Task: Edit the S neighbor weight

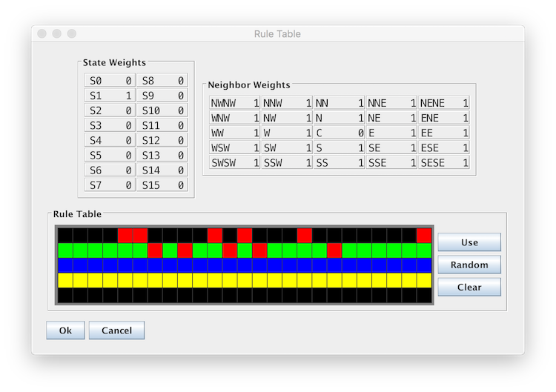Action: point(340,147)
